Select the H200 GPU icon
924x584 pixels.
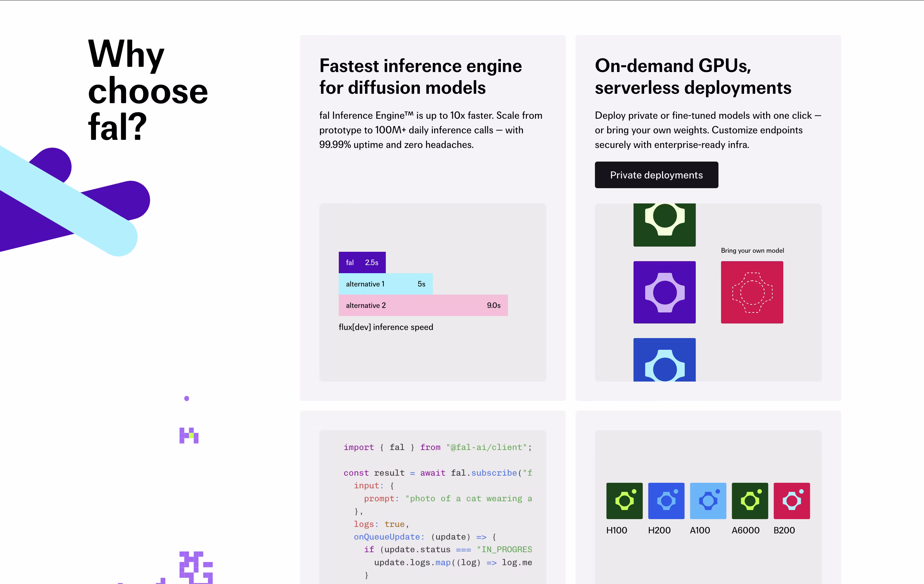coord(666,501)
